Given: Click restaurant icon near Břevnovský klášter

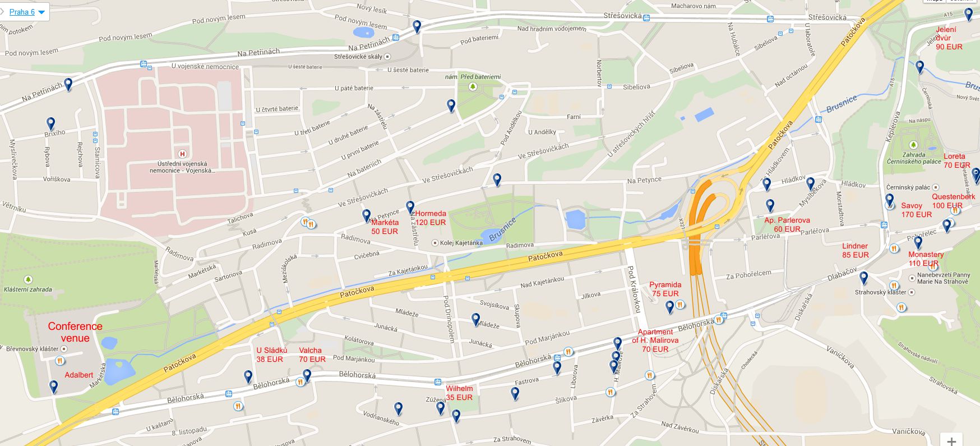Looking at the screenshot, I should 60,361.
